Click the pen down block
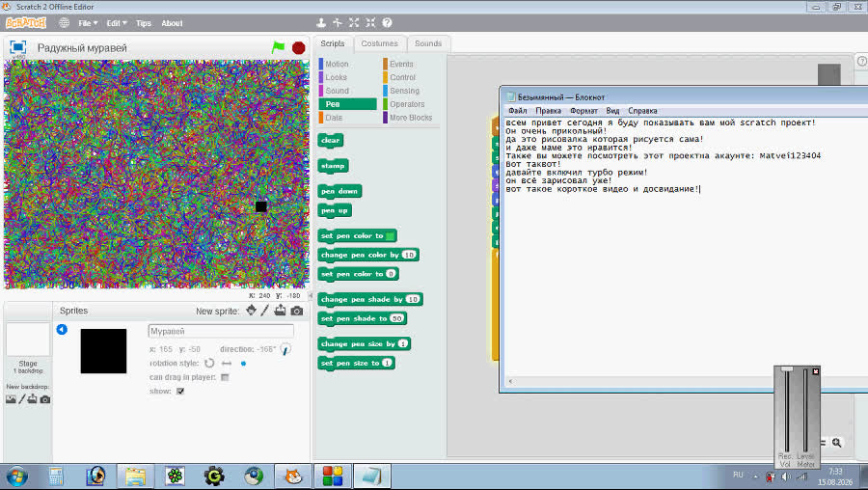The image size is (868, 490). tap(339, 192)
